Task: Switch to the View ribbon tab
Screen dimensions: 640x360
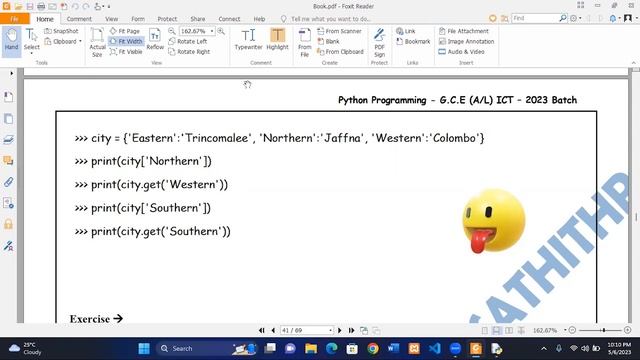Action: click(x=111, y=19)
